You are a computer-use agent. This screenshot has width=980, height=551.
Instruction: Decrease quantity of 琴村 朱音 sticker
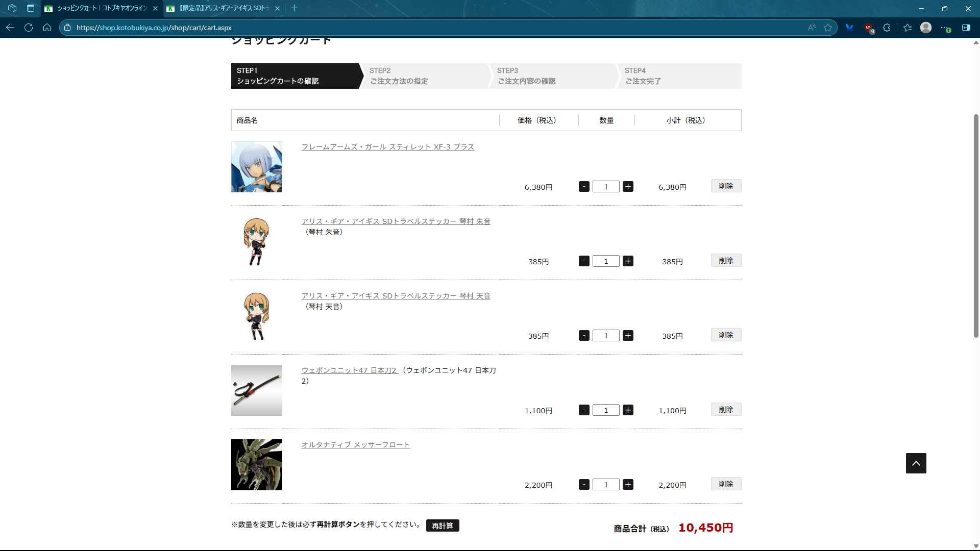pos(584,261)
